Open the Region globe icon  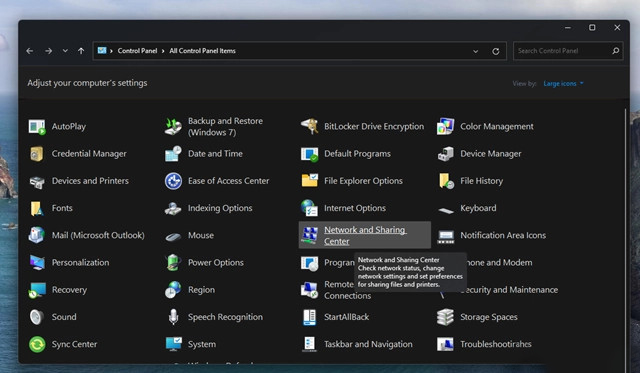point(173,290)
